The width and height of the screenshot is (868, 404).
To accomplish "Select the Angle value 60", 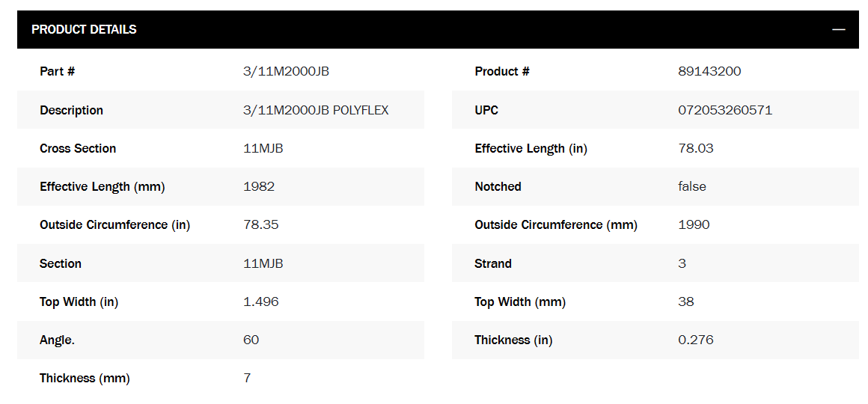I will [251, 340].
